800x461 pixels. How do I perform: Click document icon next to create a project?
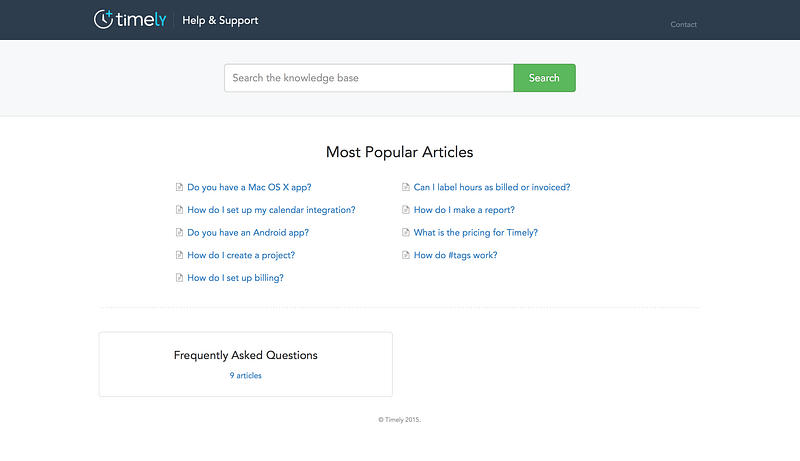(179, 255)
